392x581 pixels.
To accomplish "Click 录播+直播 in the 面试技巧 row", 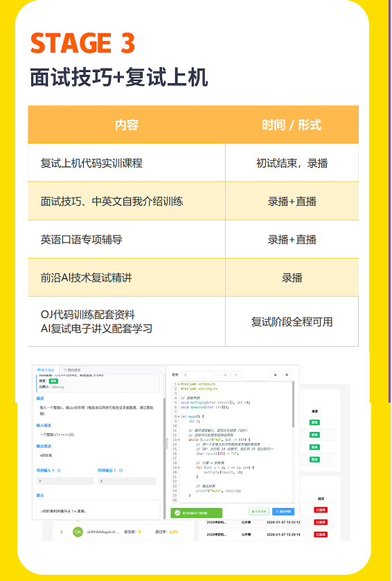I will point(292,201).
